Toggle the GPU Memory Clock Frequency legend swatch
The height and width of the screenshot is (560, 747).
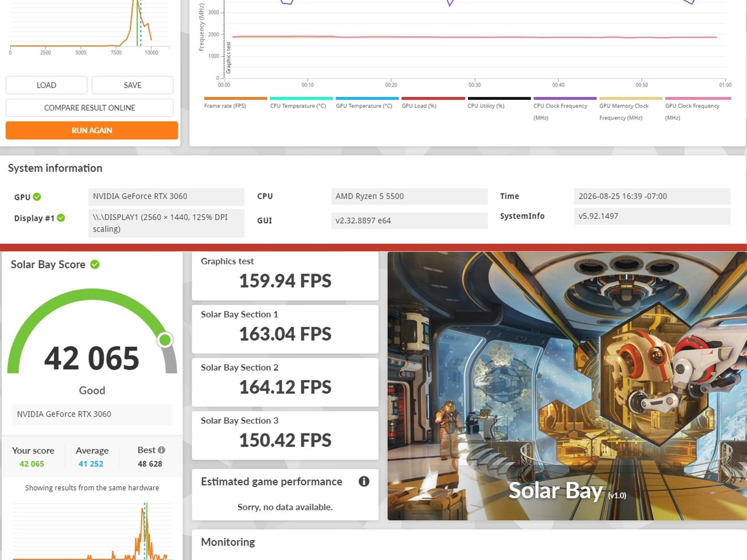pyautogui.click(x=631, y=98)
